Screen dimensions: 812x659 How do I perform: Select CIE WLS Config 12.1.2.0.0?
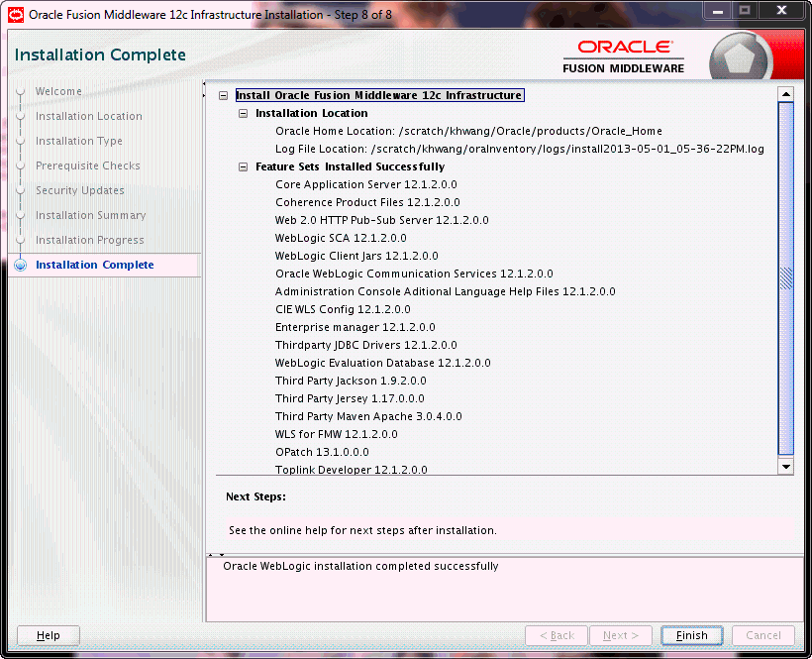click(343, 309)
